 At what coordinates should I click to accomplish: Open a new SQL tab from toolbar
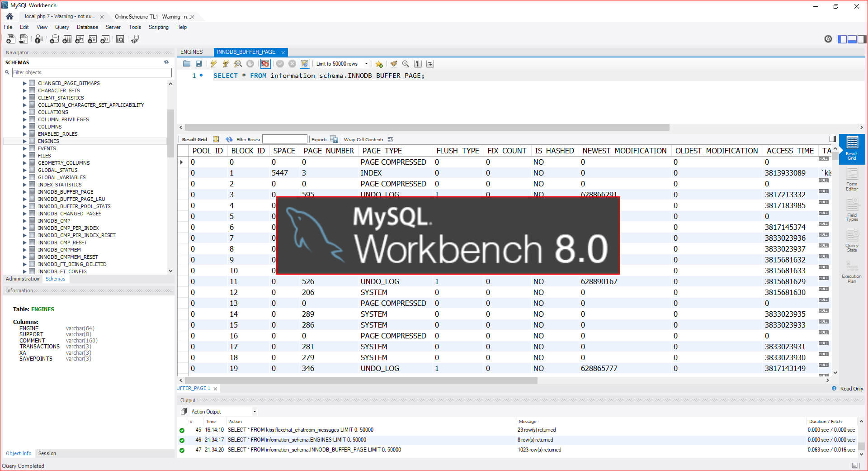(x=11, y=39)
